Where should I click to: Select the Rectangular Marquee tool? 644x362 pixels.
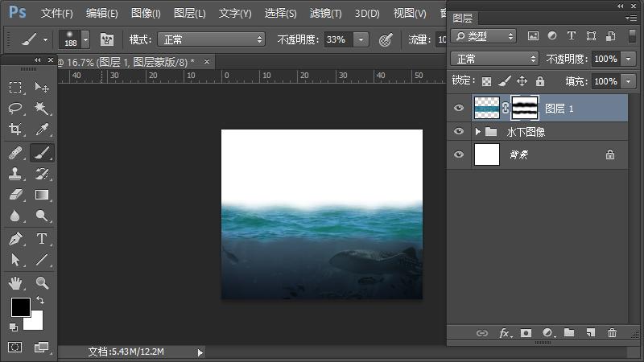tap(15, 87)
